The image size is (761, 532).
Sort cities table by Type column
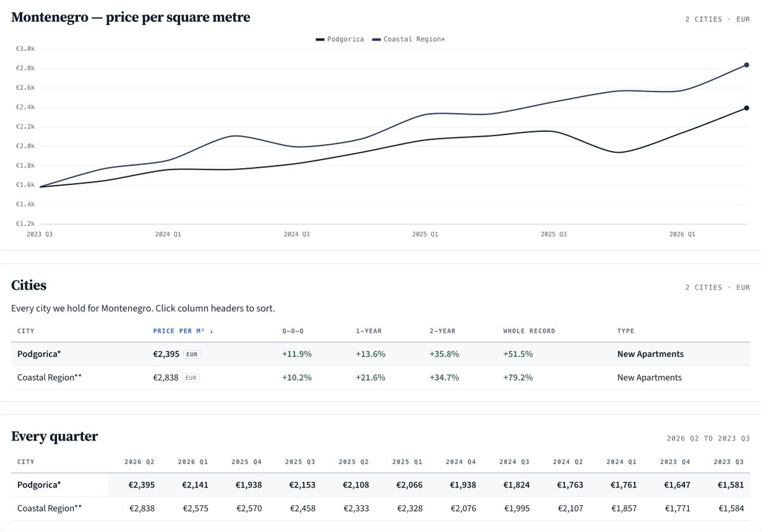(x=626, y=331)
